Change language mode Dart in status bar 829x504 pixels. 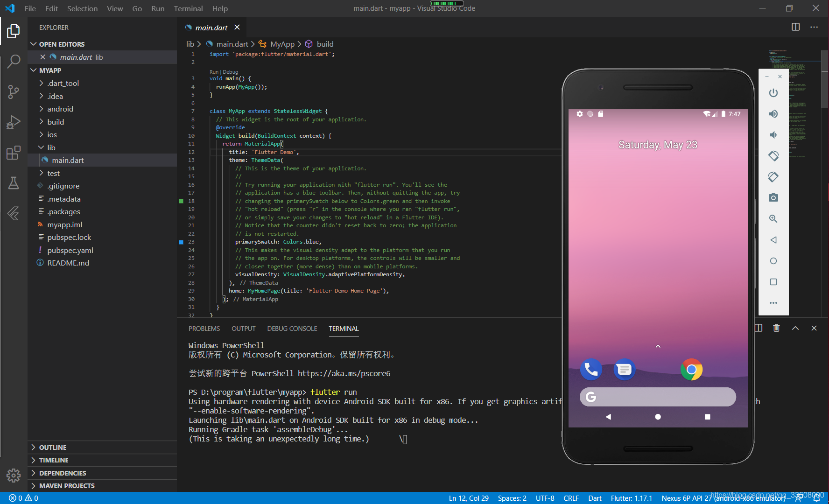pos(595,498)
